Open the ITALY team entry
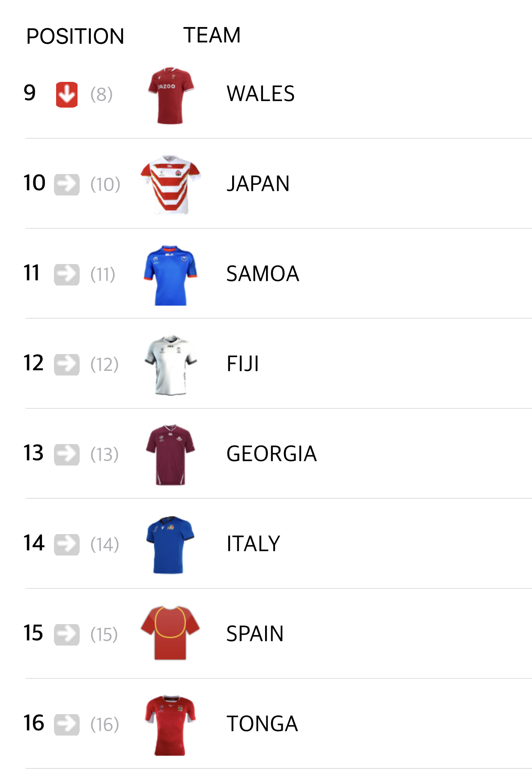Viewport: 532px width, 769px height. [x=253, y=544]
